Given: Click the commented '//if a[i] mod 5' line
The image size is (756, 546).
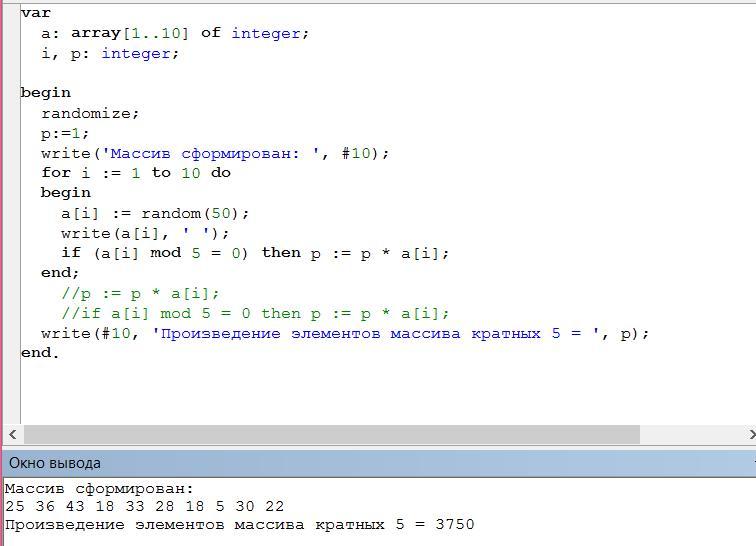Looking at the screenshot, I should [255, 313].
